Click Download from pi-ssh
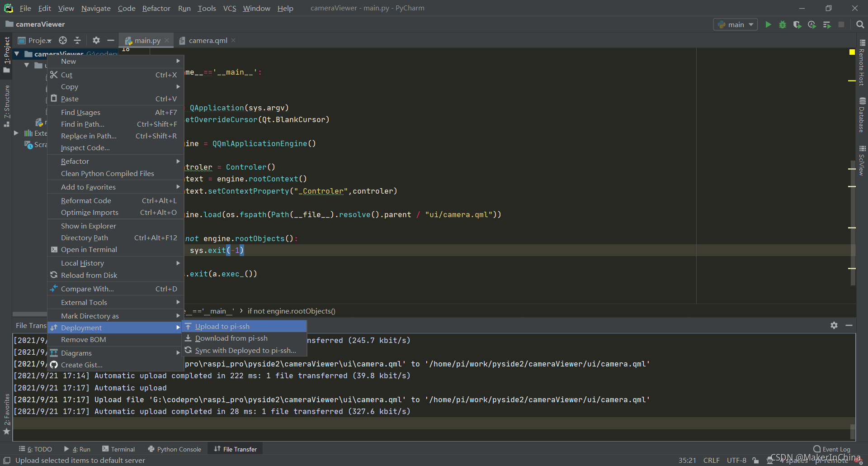This screenshot has width=868, height=466. click(x=244, y=338)
